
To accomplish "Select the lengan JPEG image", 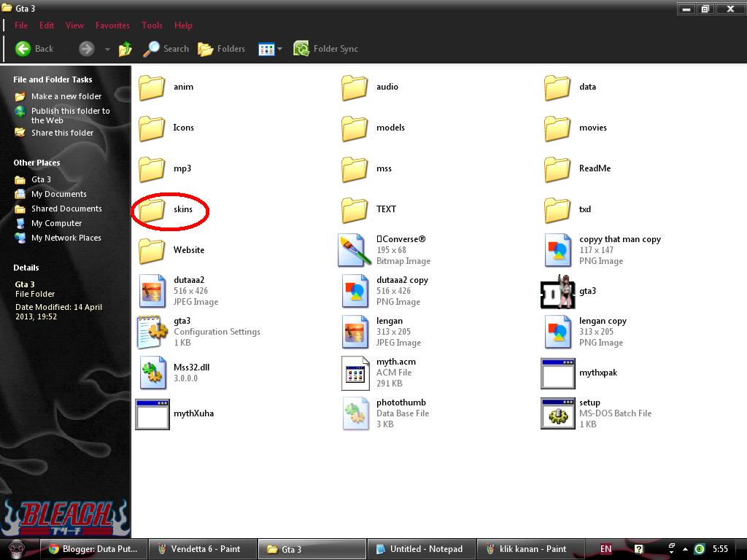I will coord(381,332).
